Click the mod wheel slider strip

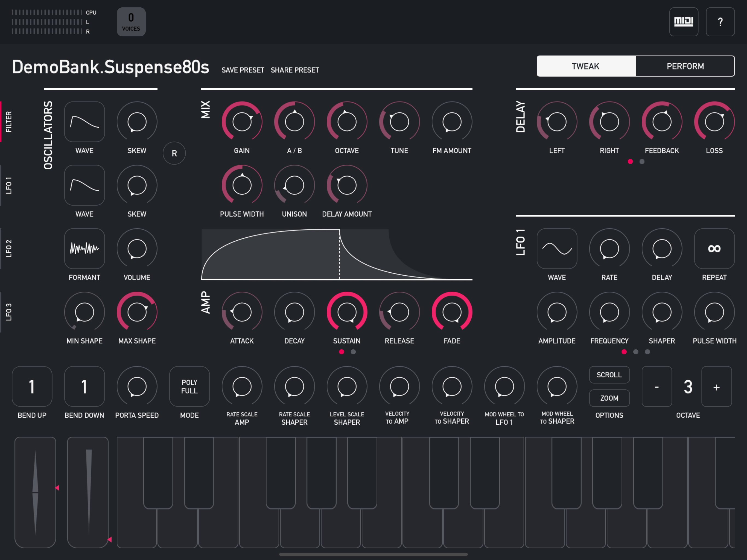[x=88, y=492]
